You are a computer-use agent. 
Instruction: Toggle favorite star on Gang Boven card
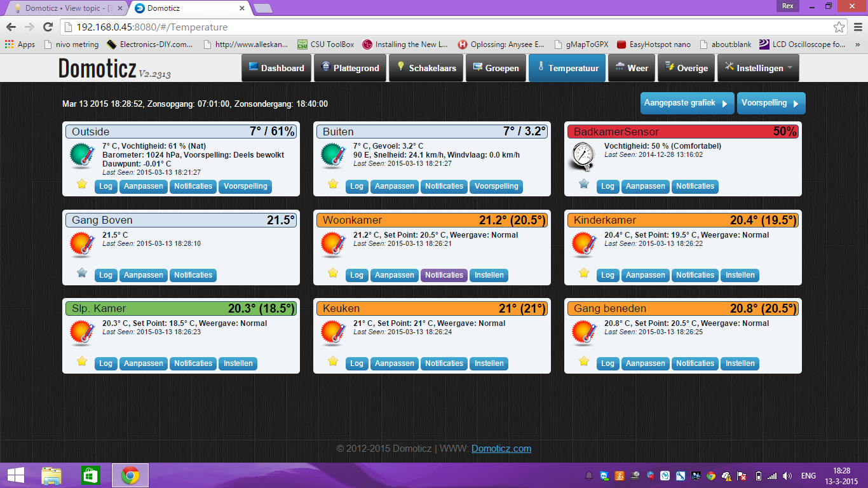(81, 273)
